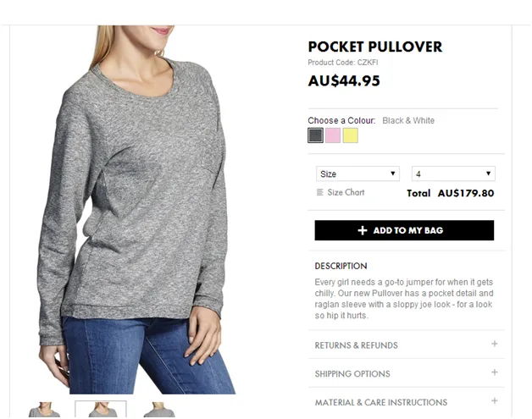Click the plus icon beside Shipping Options
This screenshot has width=532, height=419.
[495, 372]
